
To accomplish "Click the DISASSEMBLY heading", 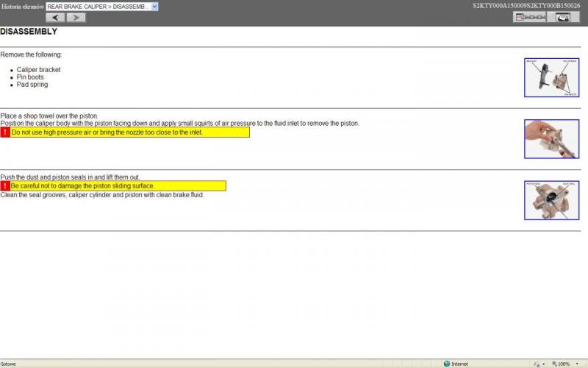I will (29, 32).
